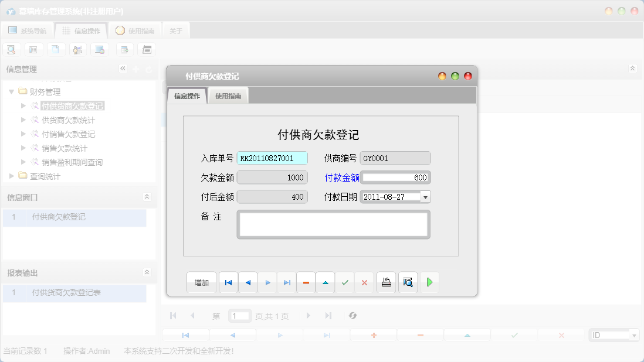Click the green confirm checkmark icon
The width and height of the screenshot is (644, 362).
[345, 282]
